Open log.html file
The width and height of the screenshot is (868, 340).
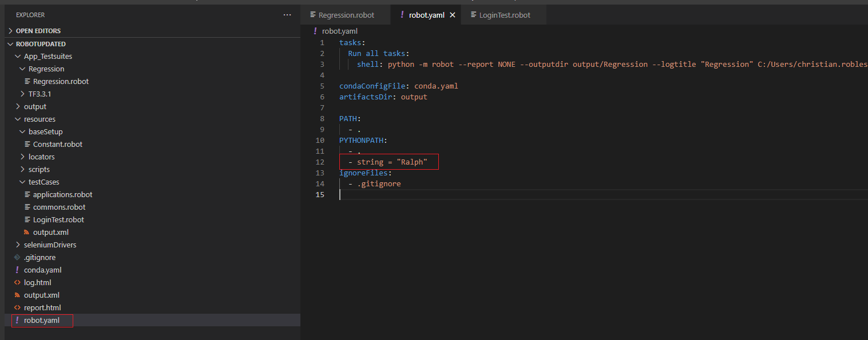[38, 282]
